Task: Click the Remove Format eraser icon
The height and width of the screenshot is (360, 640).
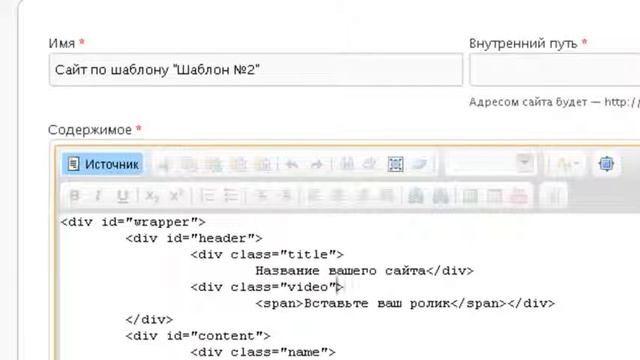Action: point(419,164)
